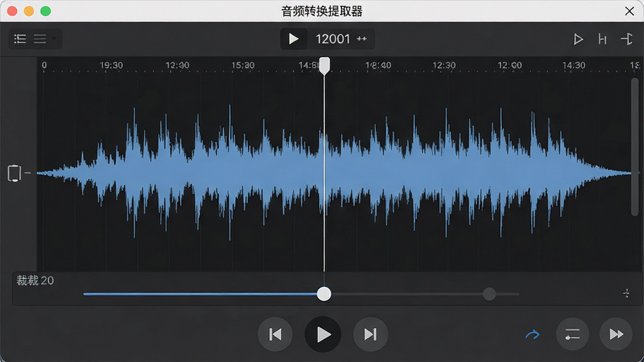
Task: Select the plain lines list view icon
Action: click(x=40, y=39)
